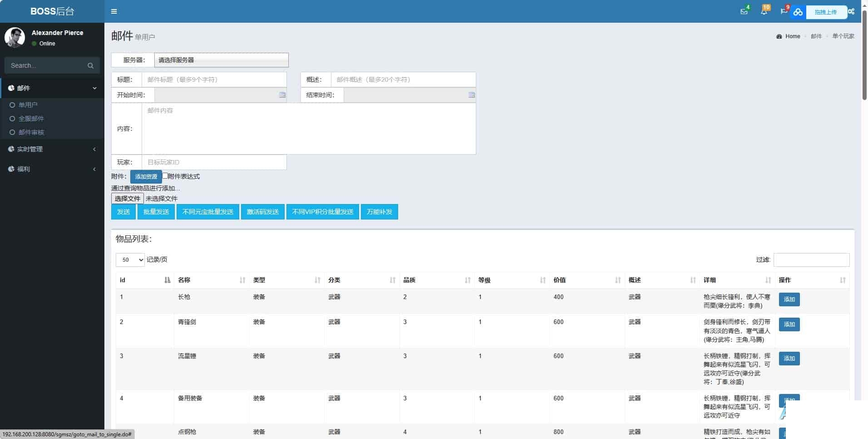This screenshot has height=439, width=868.
Task: Click the control sidebar gears icon
Action: 851,11
